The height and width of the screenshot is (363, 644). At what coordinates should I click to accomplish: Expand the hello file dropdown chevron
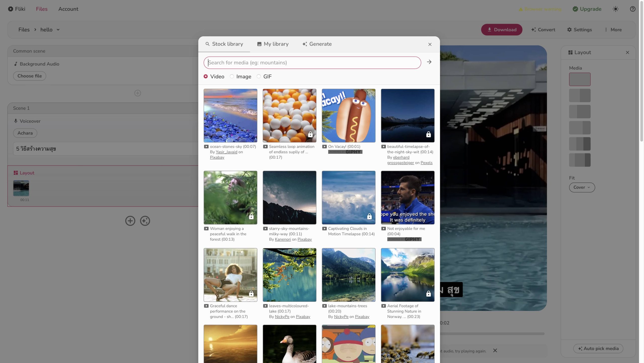(x=58, y=30)
